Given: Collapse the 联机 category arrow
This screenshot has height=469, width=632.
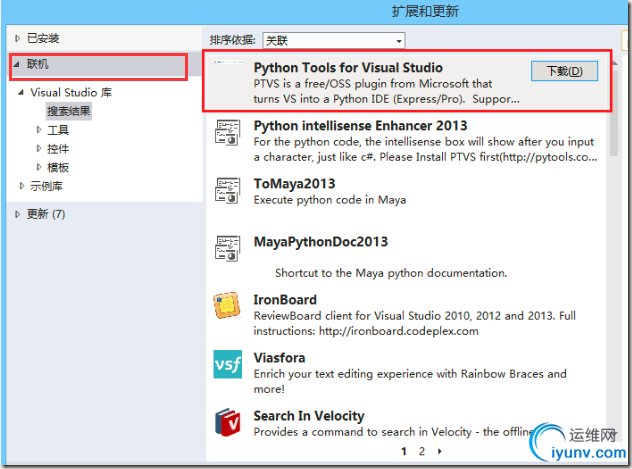Looking at the screenshot, I should pyautogui.click(x=17, y=64).
